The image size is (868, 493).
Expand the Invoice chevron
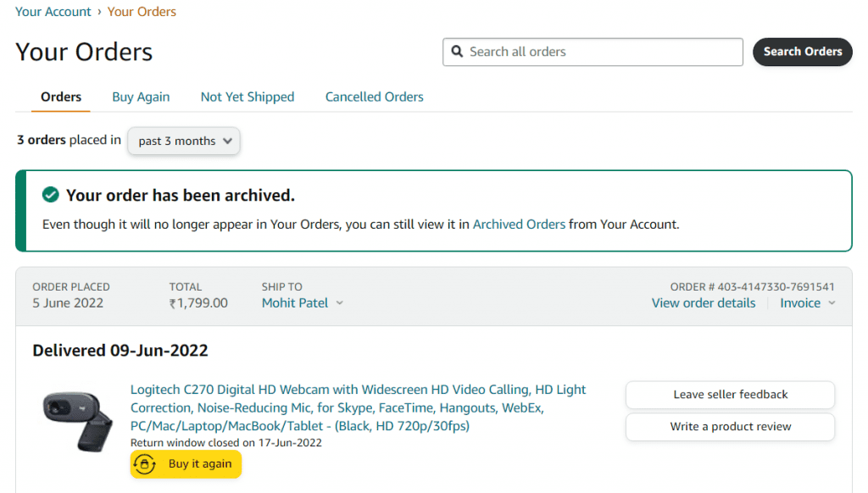(832, 302)
